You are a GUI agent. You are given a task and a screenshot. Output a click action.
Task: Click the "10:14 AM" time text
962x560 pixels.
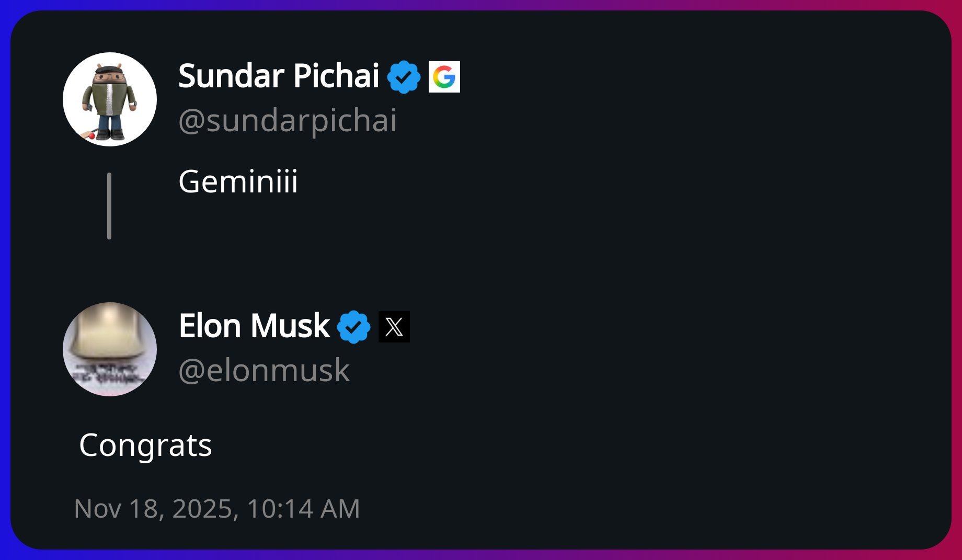pos(303,509)
